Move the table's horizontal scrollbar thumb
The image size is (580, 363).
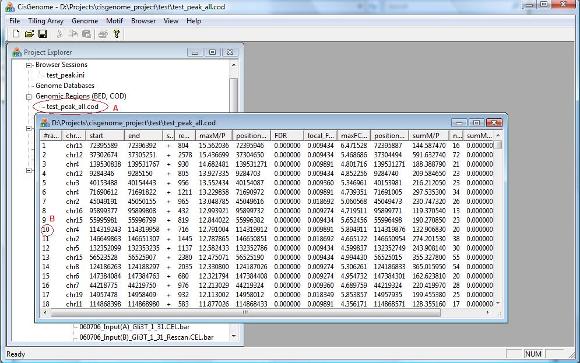tap(245, 313)
